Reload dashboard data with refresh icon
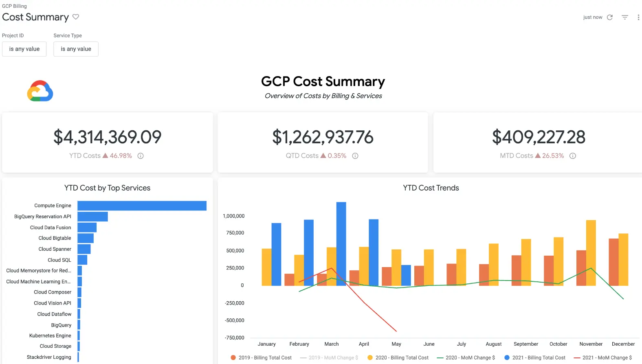Screen dimensions: 642x364 point(610,17)
